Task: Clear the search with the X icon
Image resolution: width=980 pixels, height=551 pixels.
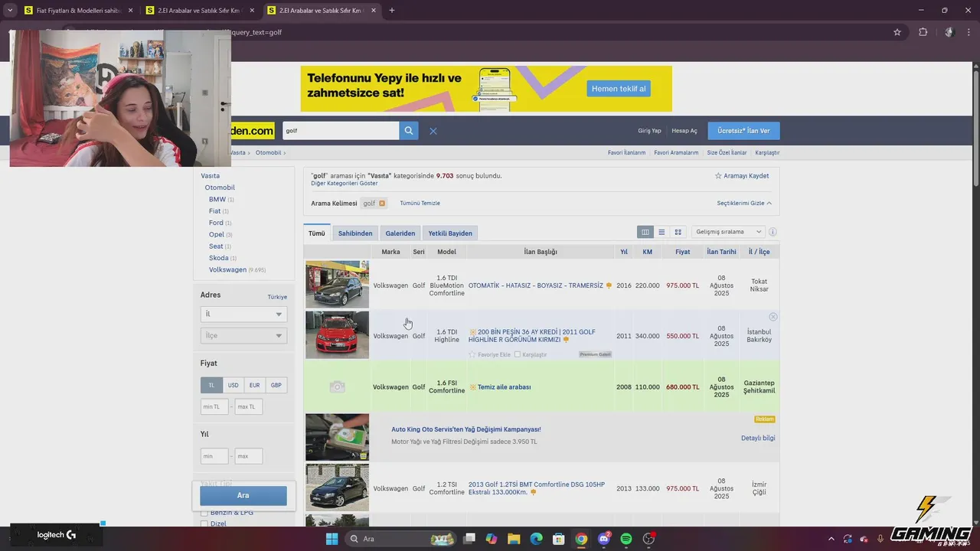Action: tap(433, 131)
